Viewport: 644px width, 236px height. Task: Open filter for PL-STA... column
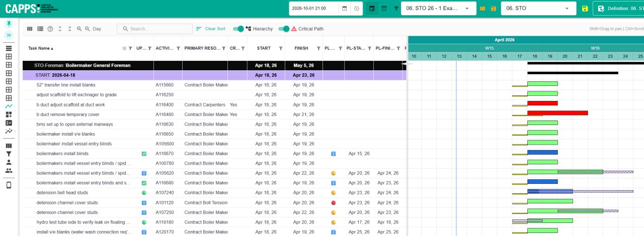click(369, 48)
